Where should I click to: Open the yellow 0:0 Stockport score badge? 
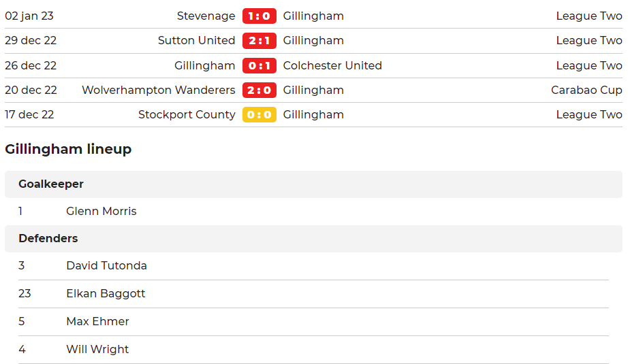click(259, 114)
